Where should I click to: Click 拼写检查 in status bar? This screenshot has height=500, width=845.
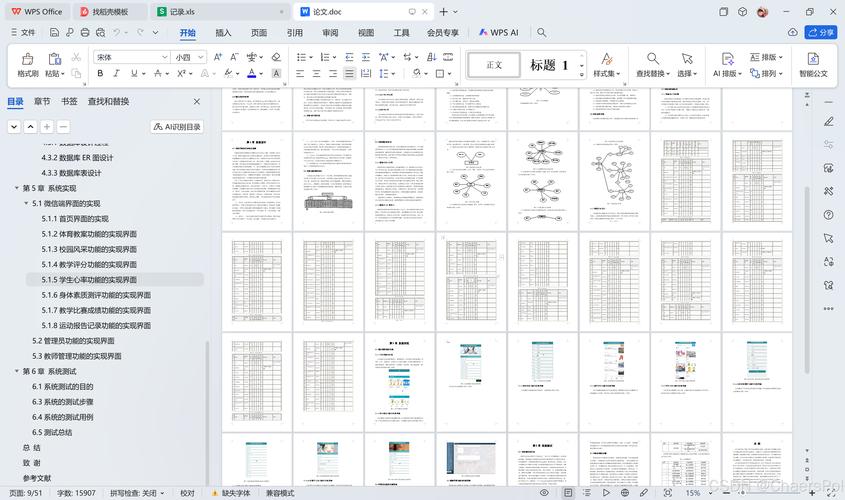[x=137, y=492]
